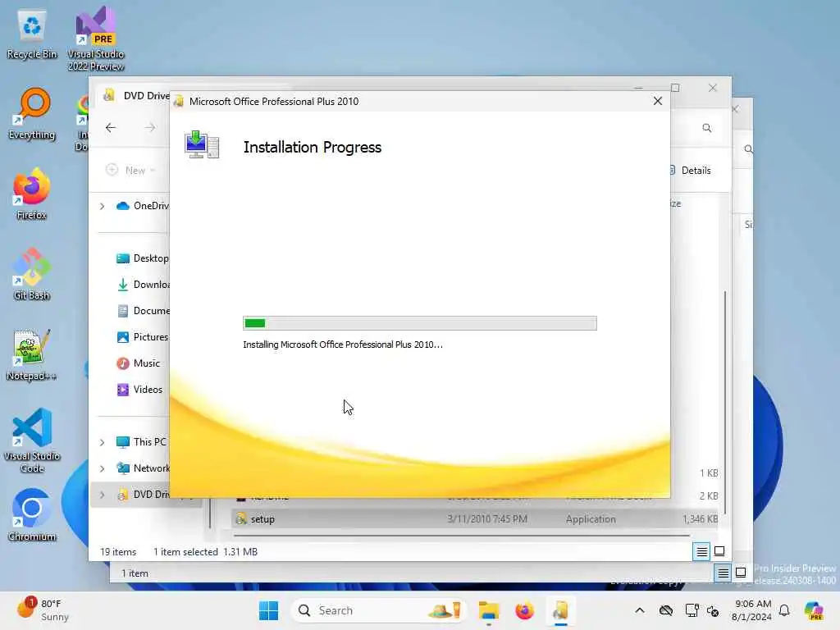Select Videos in the navigation pane
Image resolution: width=840 pixels, height=630 pixels.
click(139, 390)
